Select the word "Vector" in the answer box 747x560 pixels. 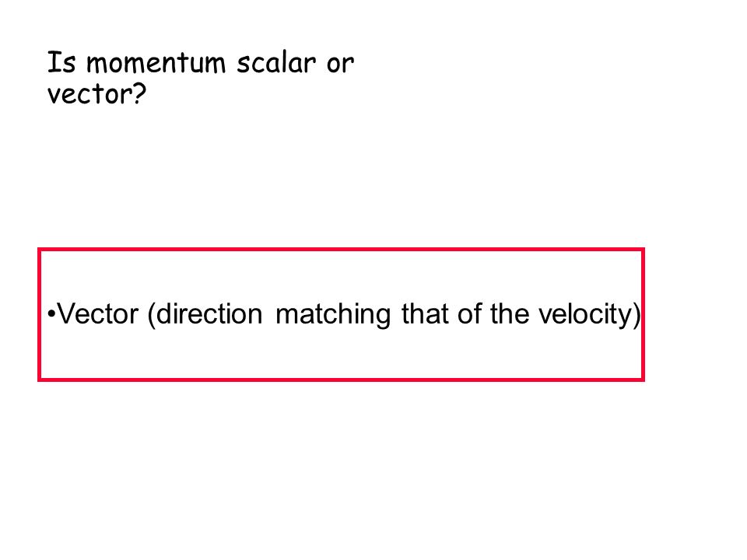tap(98, 314)
